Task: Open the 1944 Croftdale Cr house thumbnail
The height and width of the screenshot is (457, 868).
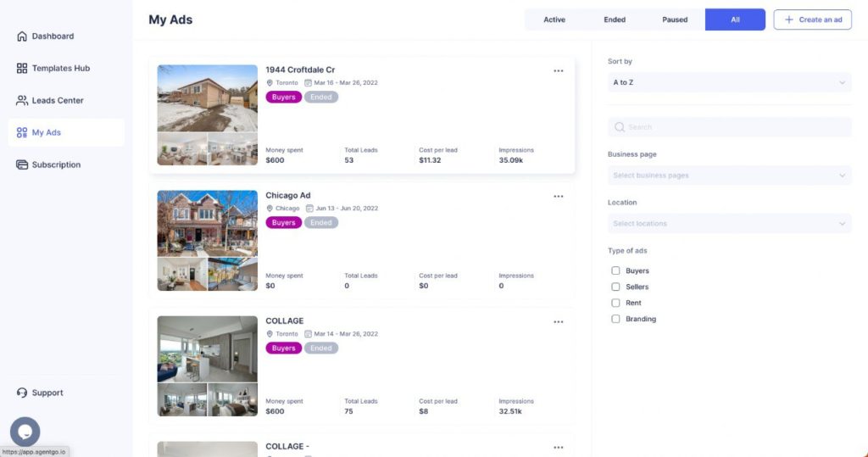Action: 207,98
